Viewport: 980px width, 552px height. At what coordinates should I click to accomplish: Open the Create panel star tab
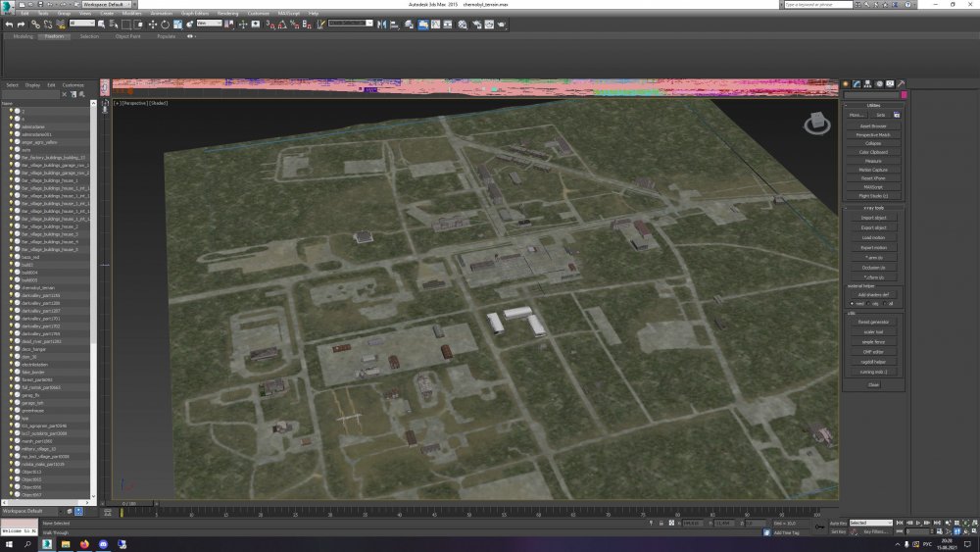[847, 84]
